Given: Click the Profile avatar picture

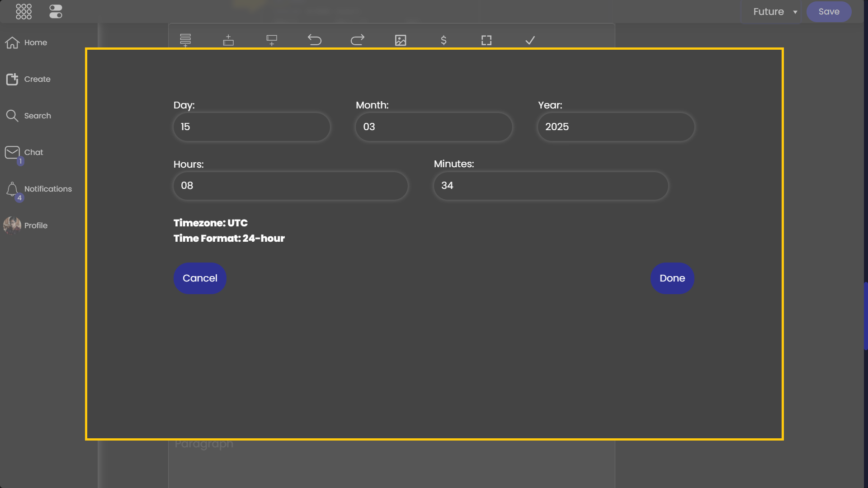Looking at the screenshot, I should tap(12, 225).
